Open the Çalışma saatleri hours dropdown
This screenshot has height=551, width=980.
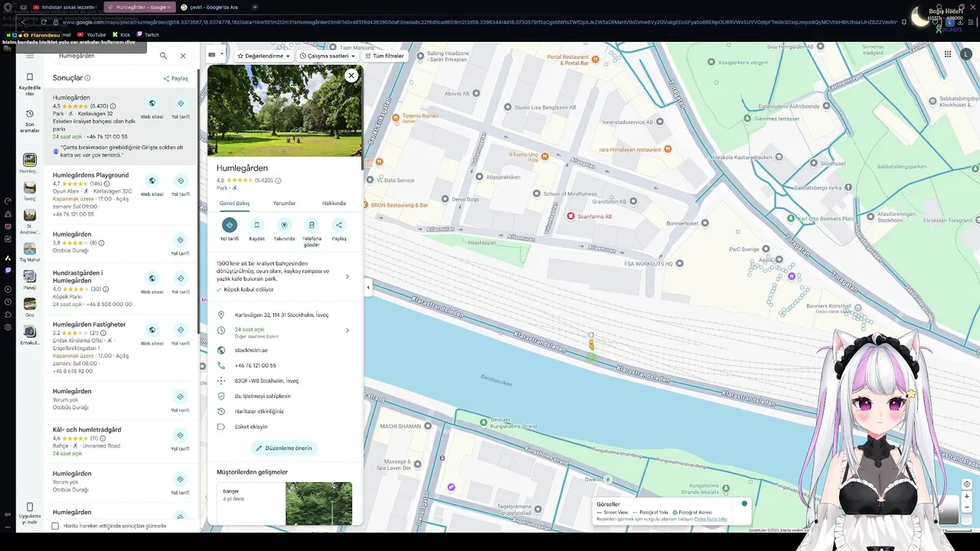coord(328,56)
